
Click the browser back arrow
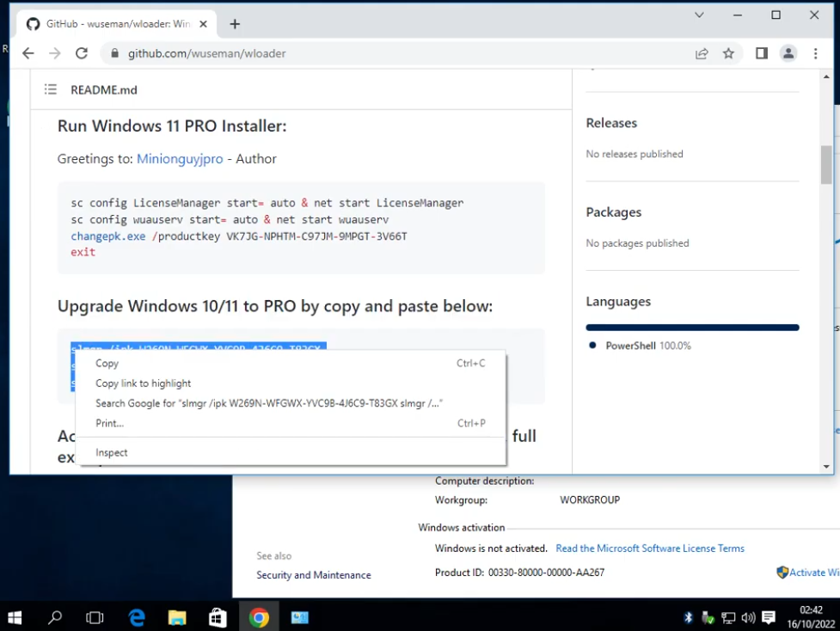(x=28, y=53)
